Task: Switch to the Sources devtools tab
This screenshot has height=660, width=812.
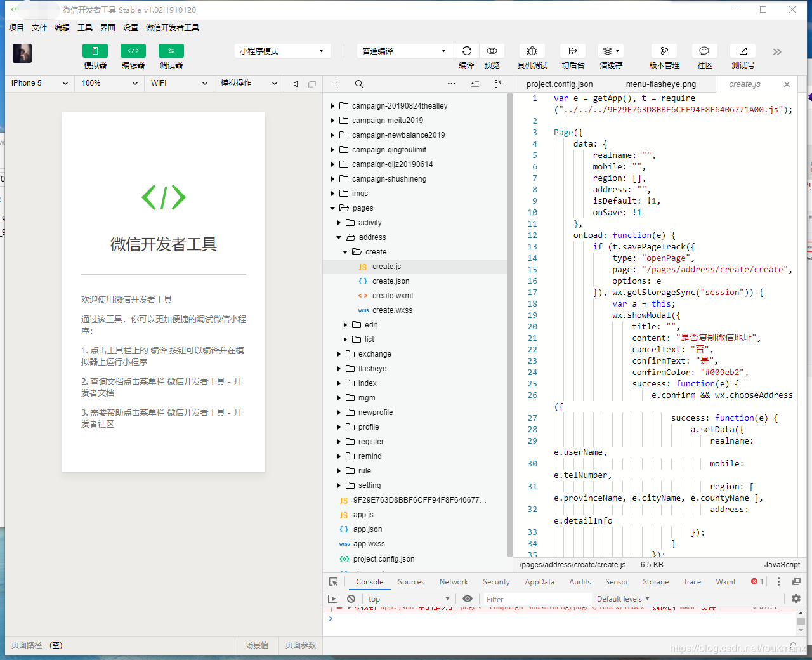Action: (x=411, y=582)
